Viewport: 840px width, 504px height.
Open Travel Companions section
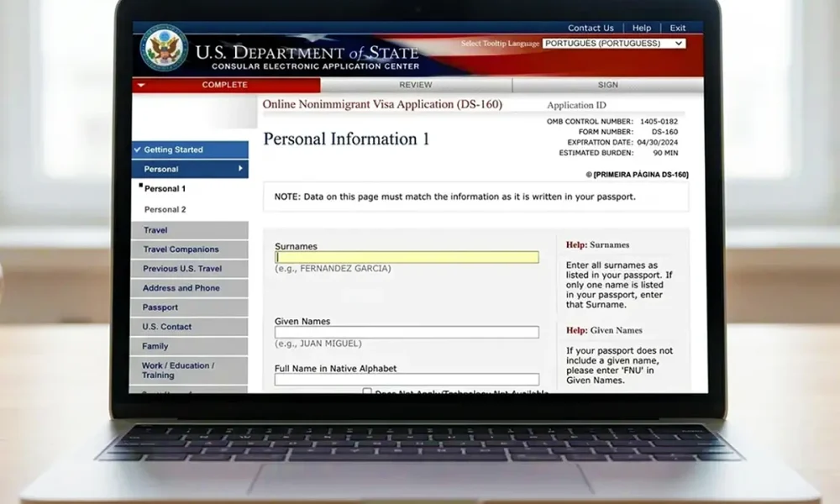190,249
